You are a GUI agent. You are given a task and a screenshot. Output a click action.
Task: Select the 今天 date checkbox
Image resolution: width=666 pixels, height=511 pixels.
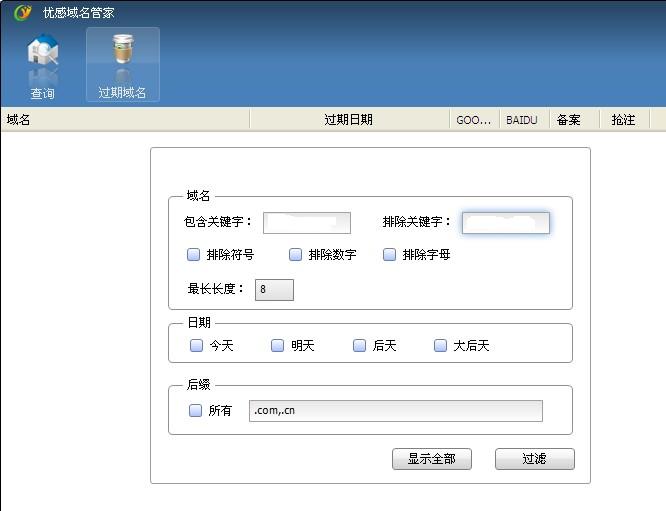pyautogui.click(x=197, y=346)
